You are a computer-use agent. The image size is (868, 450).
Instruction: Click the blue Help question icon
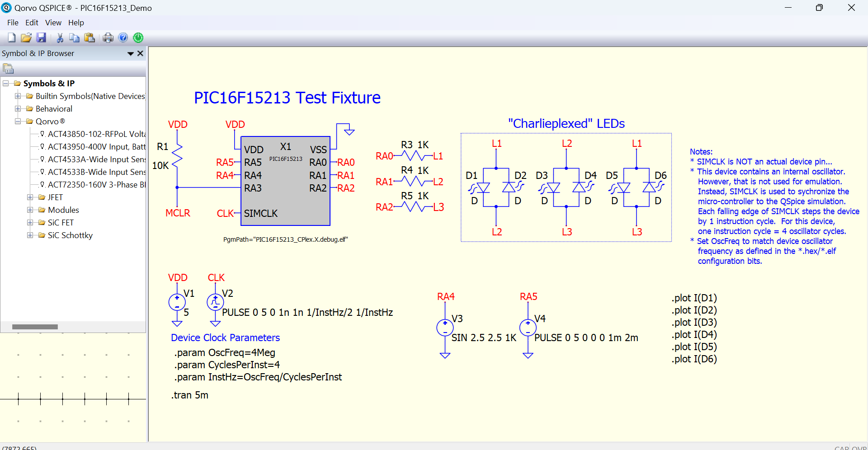coord(123,37)
